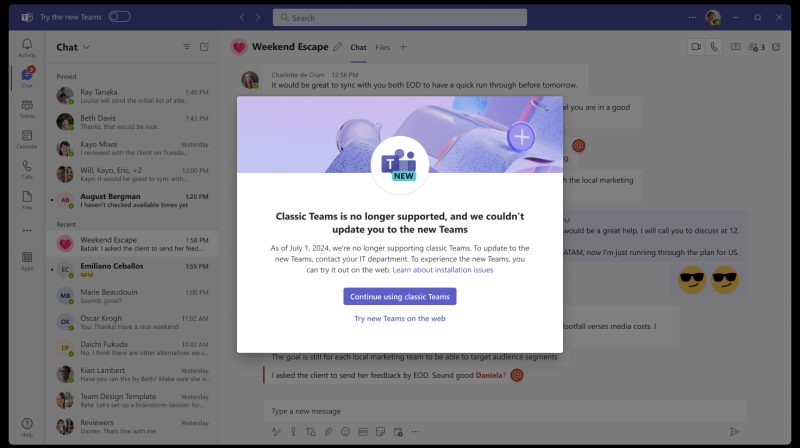The image size is (800, 448).
Task: Open the Reviewers chat
Action: (132, 426)
